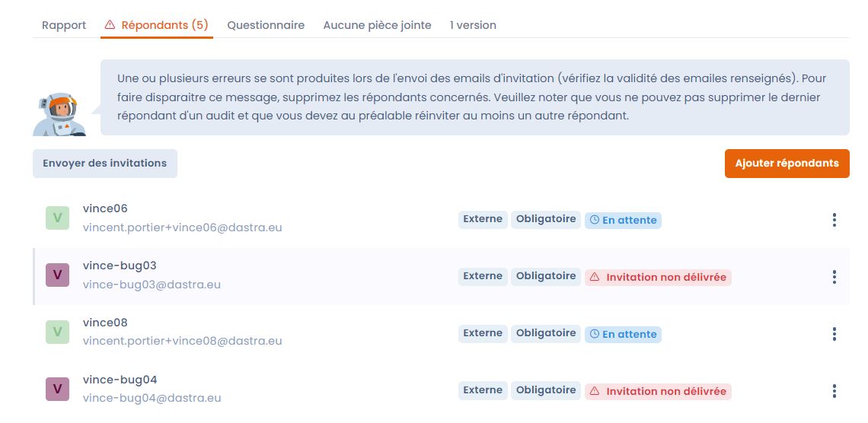This screenshot has height=423, width=868.
Task: Go to the Aucune pièce jointe tab
Action: click(x=377, y=25)
